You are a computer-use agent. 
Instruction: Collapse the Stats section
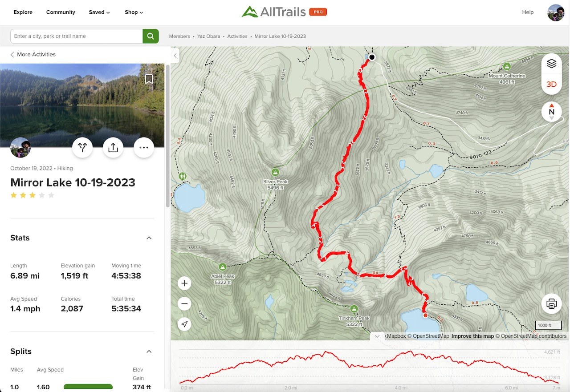coord(149,238)
